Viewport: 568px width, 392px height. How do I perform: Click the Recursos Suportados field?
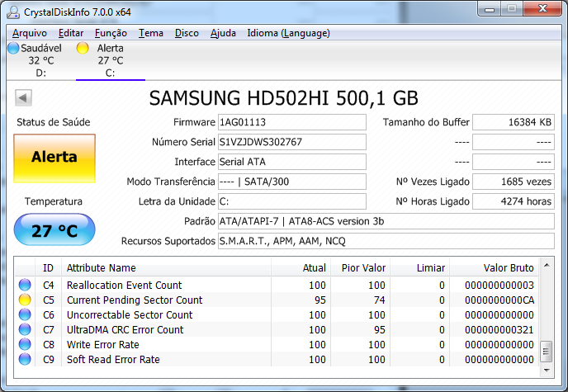(386, 241)
